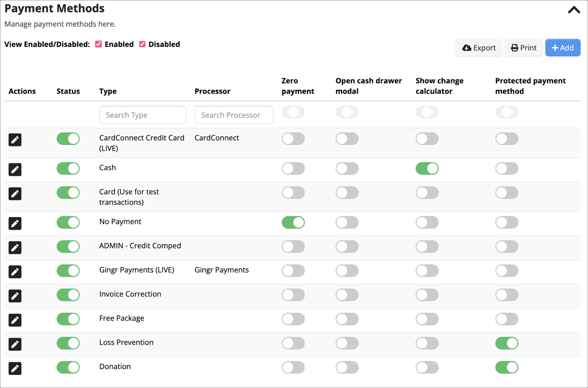Viewport: 588px width, 388px height.
Task: Add a new payment method
Action: pos(563,48)
